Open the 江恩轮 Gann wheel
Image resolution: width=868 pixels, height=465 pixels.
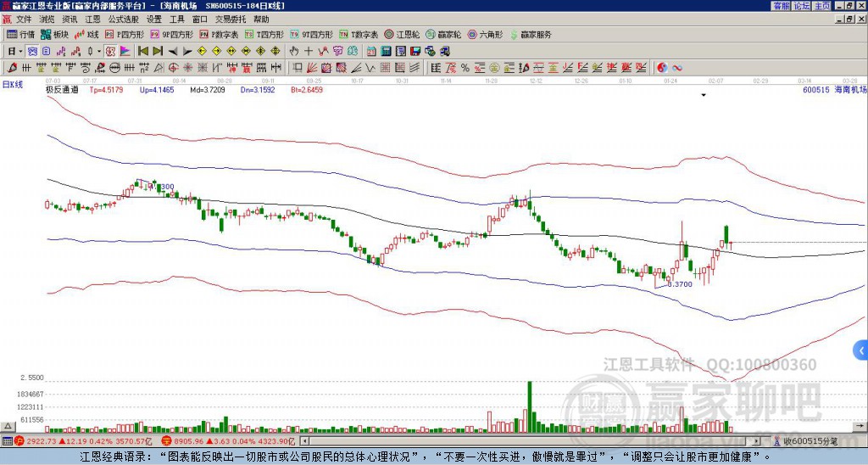tap(403, 34)
